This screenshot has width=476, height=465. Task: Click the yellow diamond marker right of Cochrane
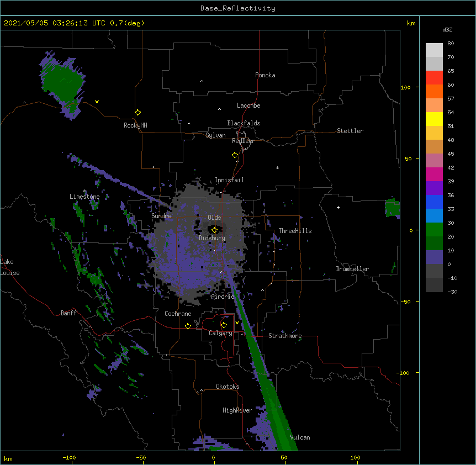[x=188, y=326]
